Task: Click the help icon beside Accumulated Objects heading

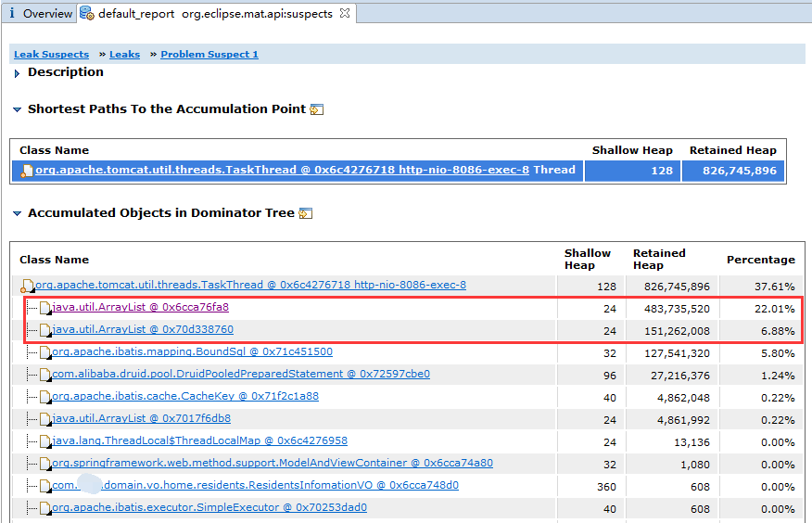Action: (x=306, y=213)
